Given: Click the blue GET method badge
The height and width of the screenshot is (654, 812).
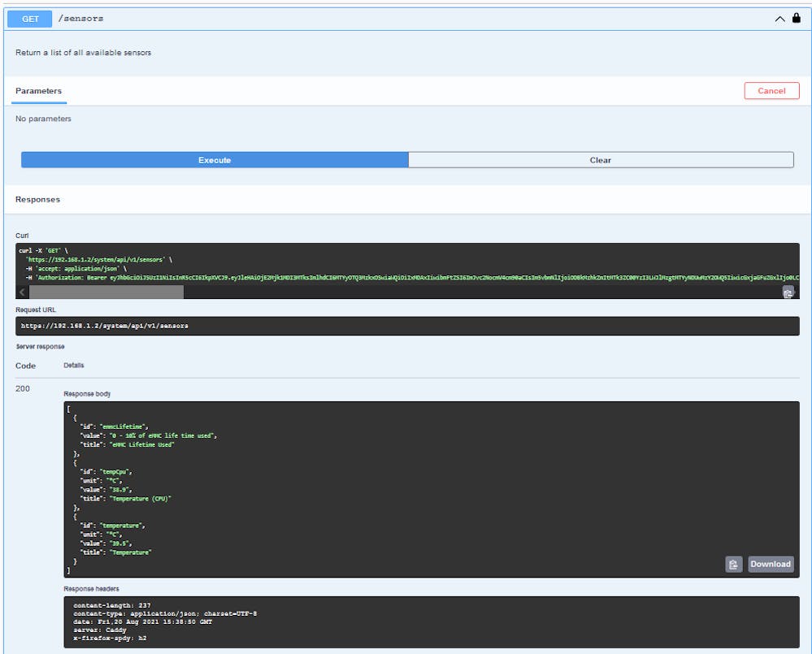Looking at the screenshot, I should pos(30,18).
